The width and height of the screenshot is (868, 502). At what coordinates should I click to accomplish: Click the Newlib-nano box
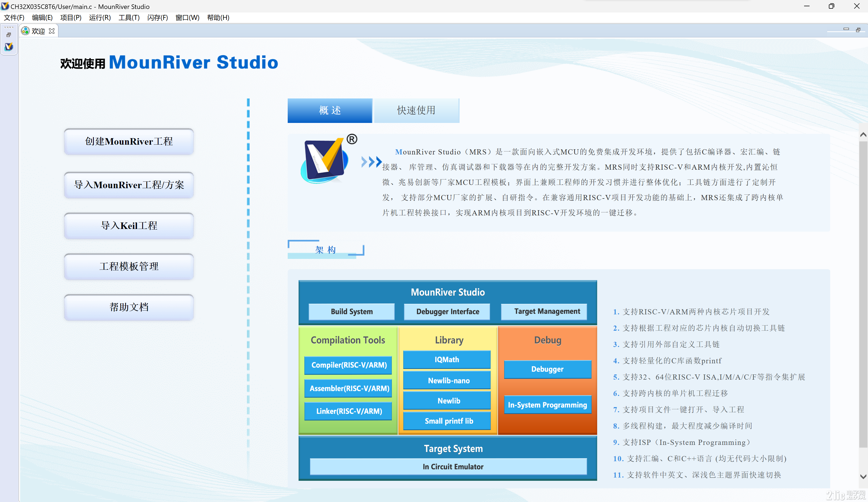point(447,380)
